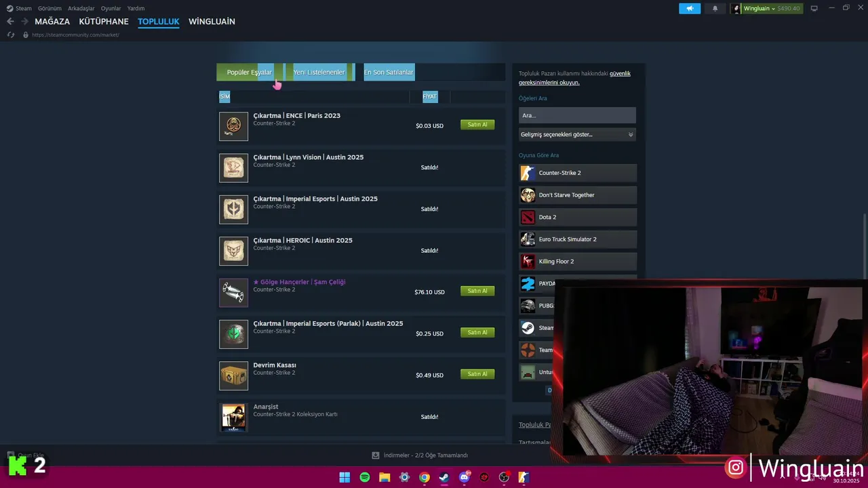The height and width of the screenshot is (488, 868).
Task: Buy the Devrim Kasası case
Action: [x=477, y=374]
